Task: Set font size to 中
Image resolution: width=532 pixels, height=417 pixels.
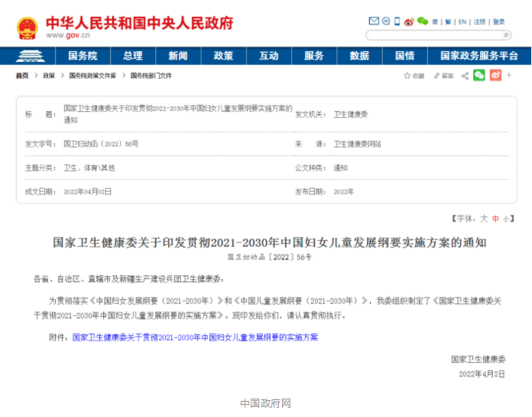Action: (495, 219)
